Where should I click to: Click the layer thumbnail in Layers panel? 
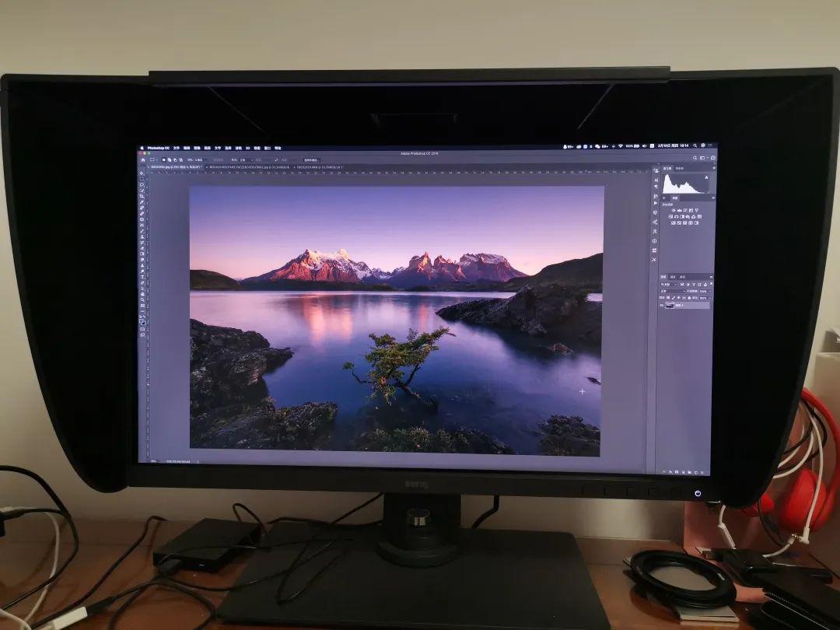pyautogui.click(x=670, y=306)
